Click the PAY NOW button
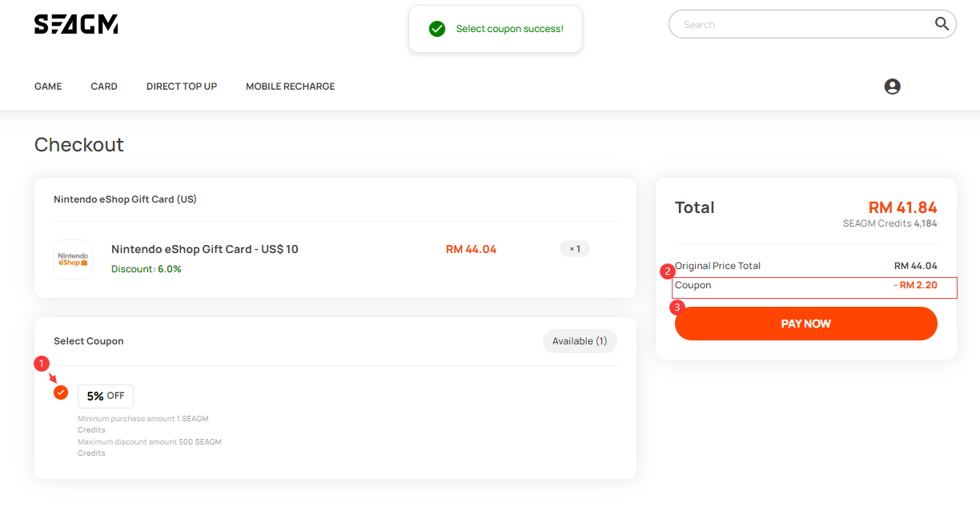This screenshot has width=980, height=507. [806, 324]
